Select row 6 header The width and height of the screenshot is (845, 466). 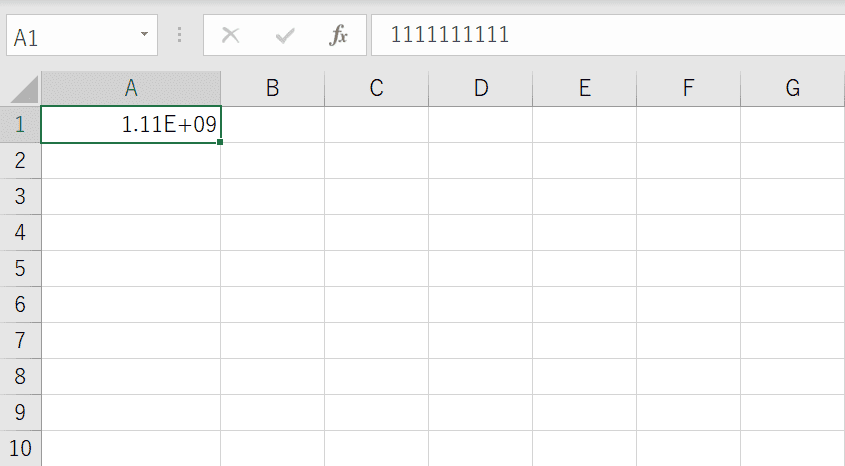20,304
